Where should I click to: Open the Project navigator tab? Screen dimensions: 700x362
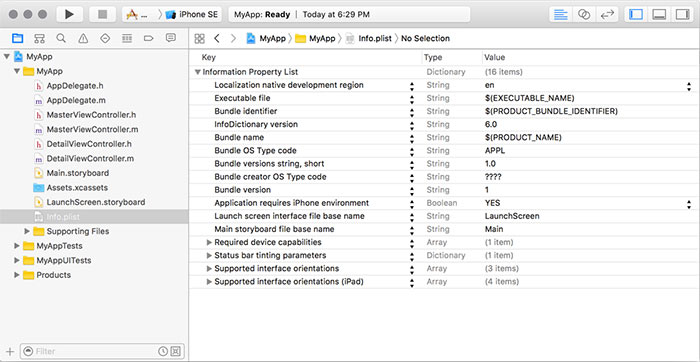click(x=17, y=38)
